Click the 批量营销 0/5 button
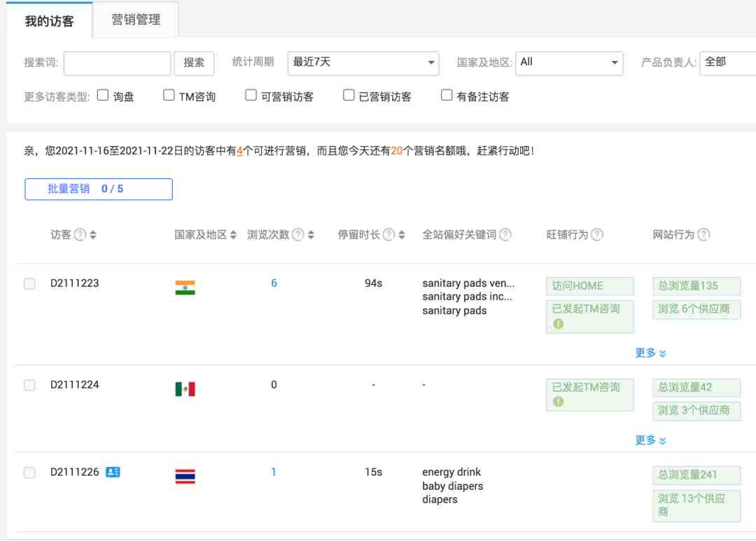Screen dimensions: 756x541 tap(99, 189)
